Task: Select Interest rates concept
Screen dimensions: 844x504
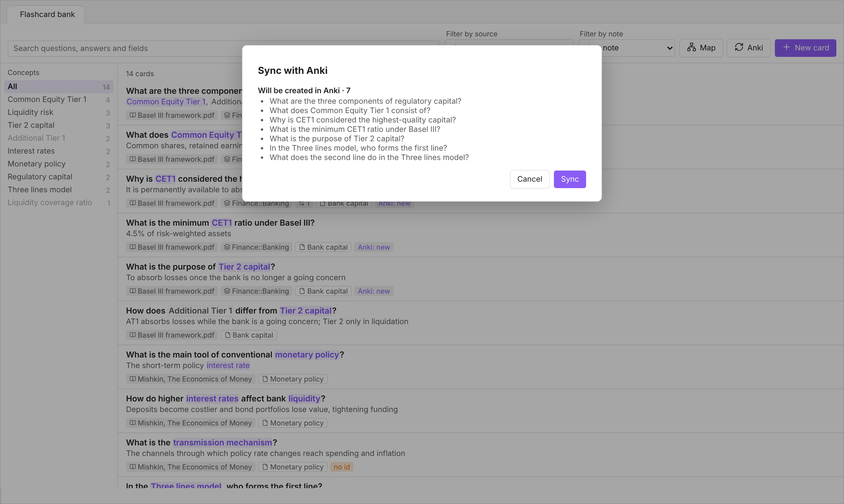Action: coord(58,151)
